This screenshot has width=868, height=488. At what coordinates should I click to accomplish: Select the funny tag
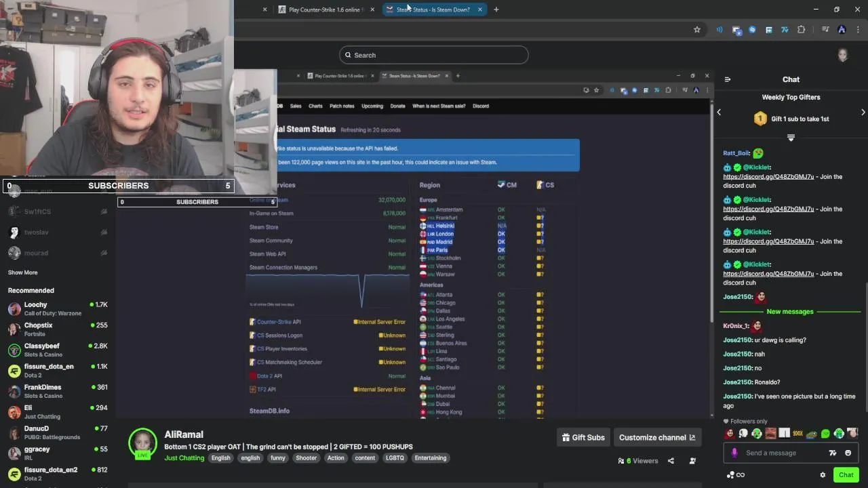(x=278, y=458)
